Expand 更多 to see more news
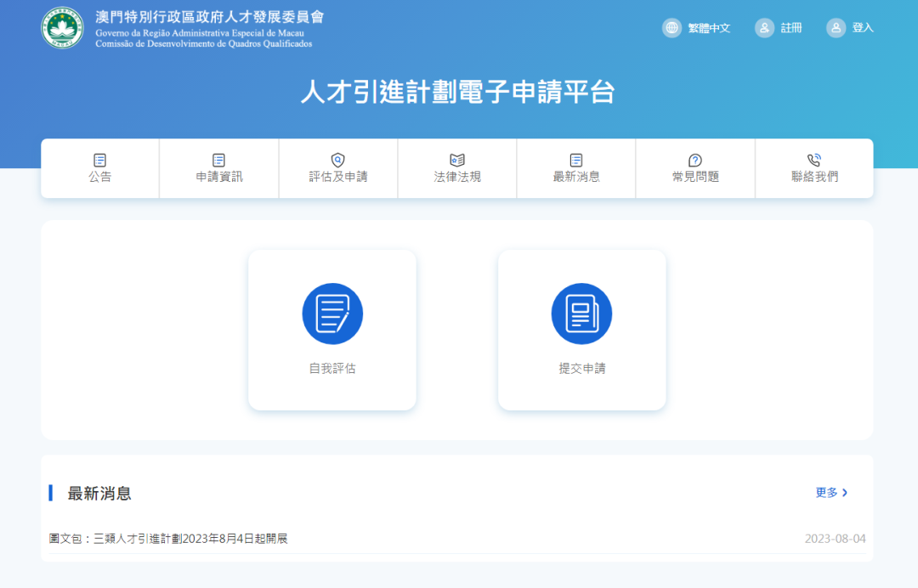 [x=831, y=493]
